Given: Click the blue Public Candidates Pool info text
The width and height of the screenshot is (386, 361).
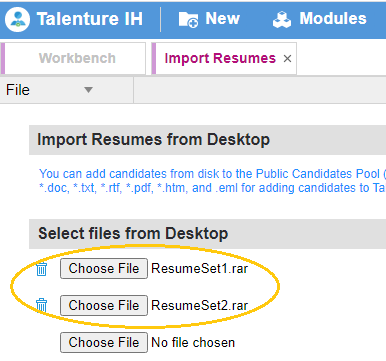Looking at the screenshot, I should tap(212, 181).
